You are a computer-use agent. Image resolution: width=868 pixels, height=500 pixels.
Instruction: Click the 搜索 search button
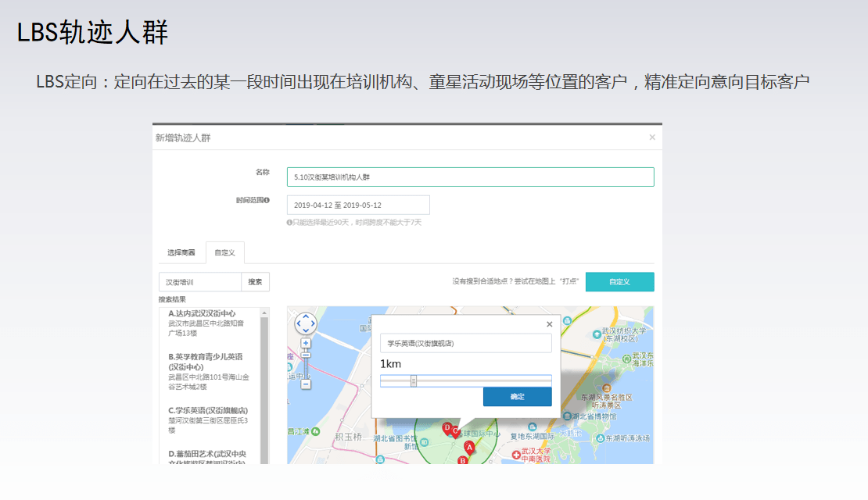(256, 281)
